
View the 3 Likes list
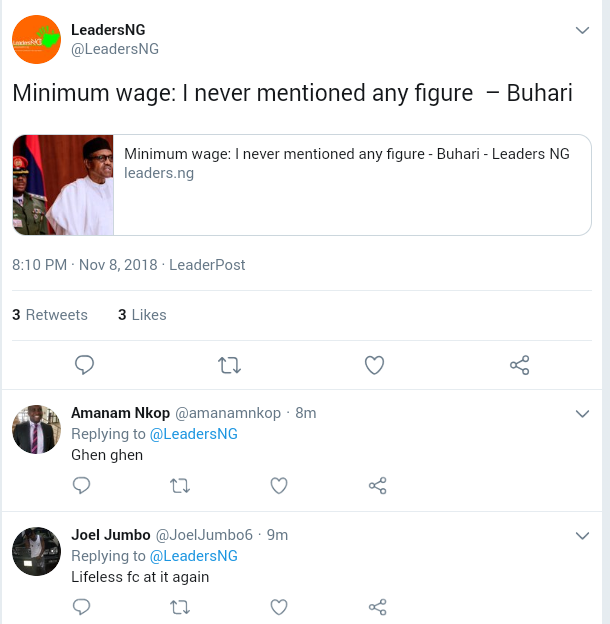coord(142,315)
